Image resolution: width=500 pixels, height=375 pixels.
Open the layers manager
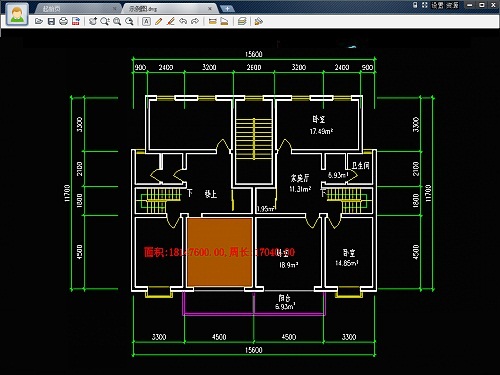pos(242,22)
